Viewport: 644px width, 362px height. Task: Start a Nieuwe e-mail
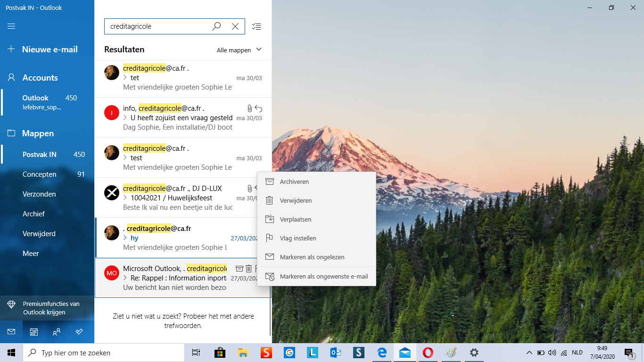click(x=47, y=49)
